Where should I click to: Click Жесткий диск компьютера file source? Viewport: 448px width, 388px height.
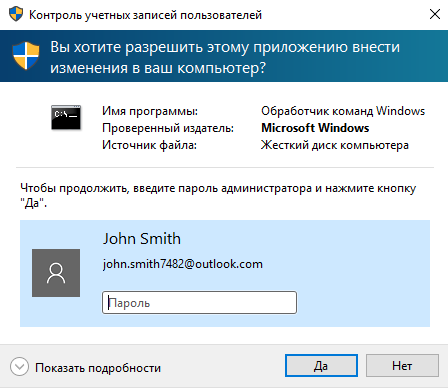tap(335, 145)
